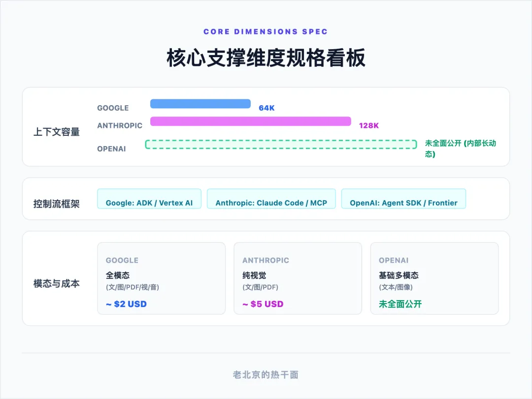Click the OpenAI dashed green context bar
Image resolution: width=532 pixels, height=399 pixels.
point(281,145)
